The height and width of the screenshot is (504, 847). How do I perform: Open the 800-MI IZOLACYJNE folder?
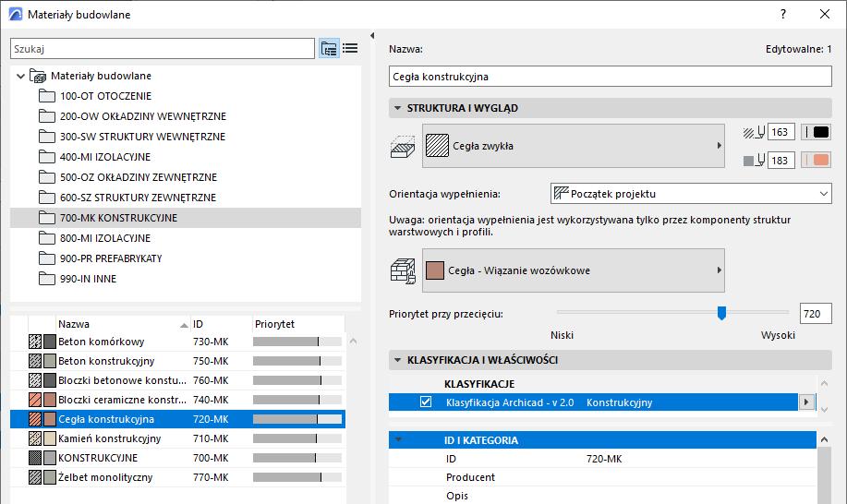(x=105, y=238)
